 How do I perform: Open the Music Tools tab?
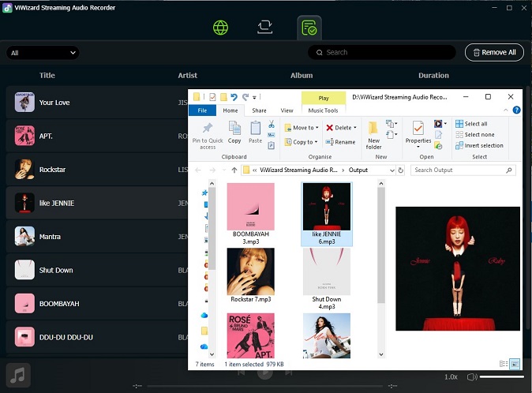323,110
